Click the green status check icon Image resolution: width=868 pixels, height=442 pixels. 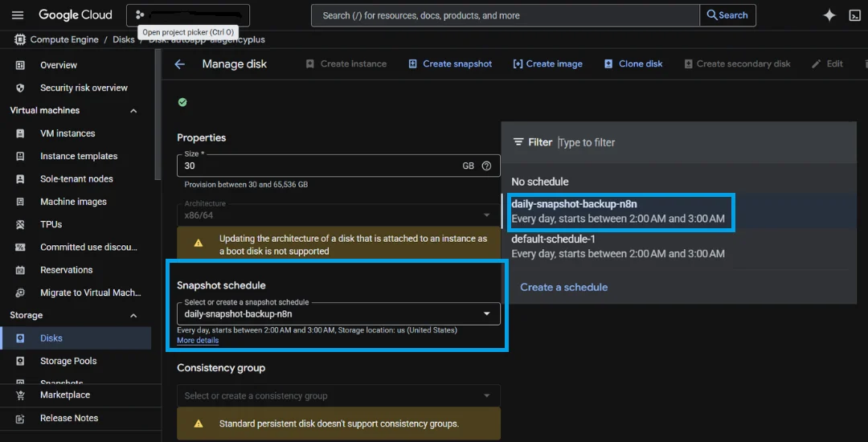(x=182, y=102)
